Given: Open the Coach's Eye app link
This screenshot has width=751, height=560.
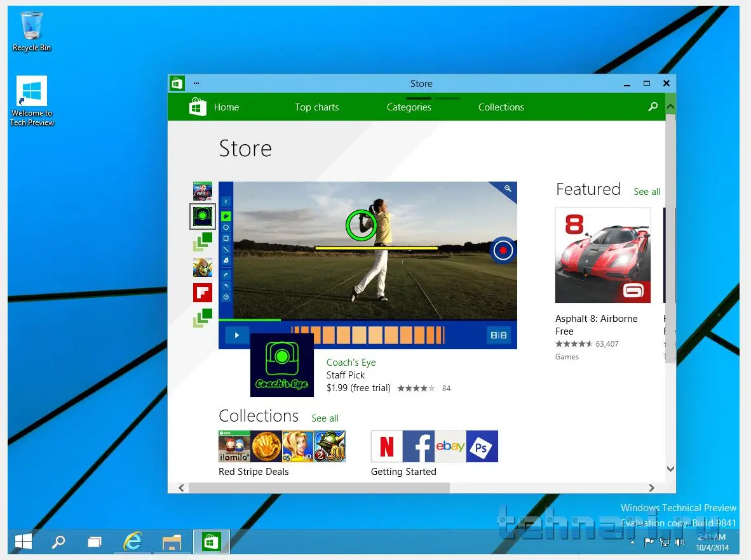Looking at the screenshot, I should coord(351,363).
